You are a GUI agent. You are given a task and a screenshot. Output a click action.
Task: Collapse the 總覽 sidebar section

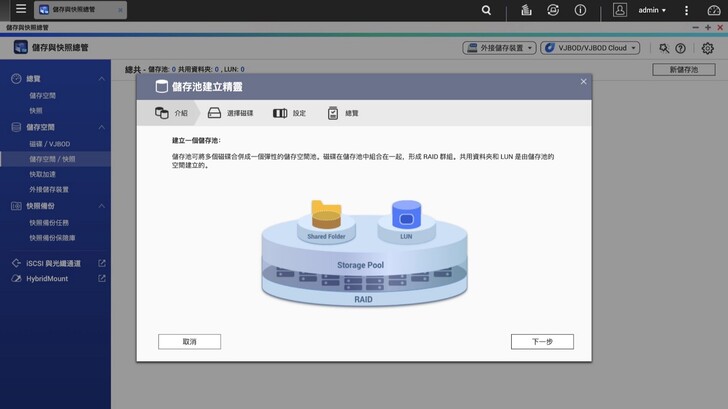[102, 79]
